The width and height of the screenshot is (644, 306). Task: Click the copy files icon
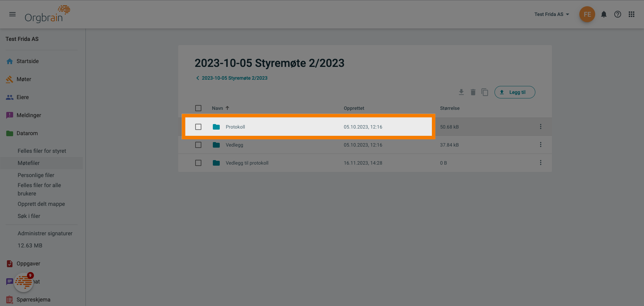click(485, 92)
